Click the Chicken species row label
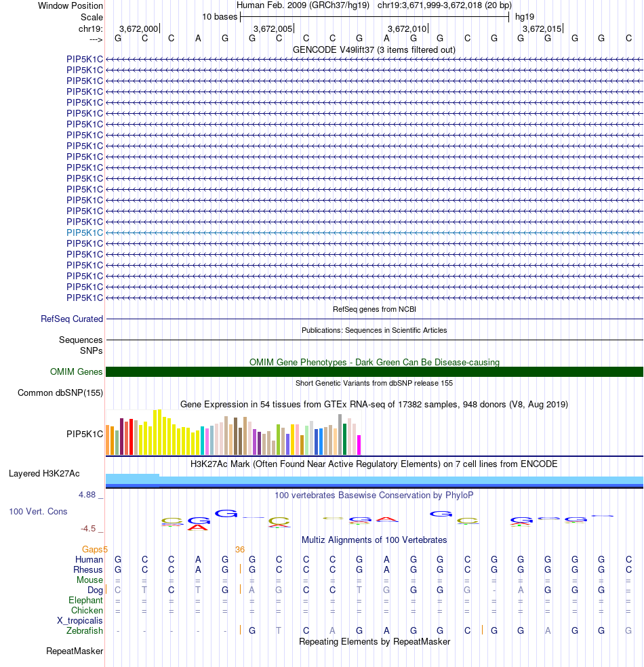Image resolution: width=644 pixels, height=667 pixels. 87,611
